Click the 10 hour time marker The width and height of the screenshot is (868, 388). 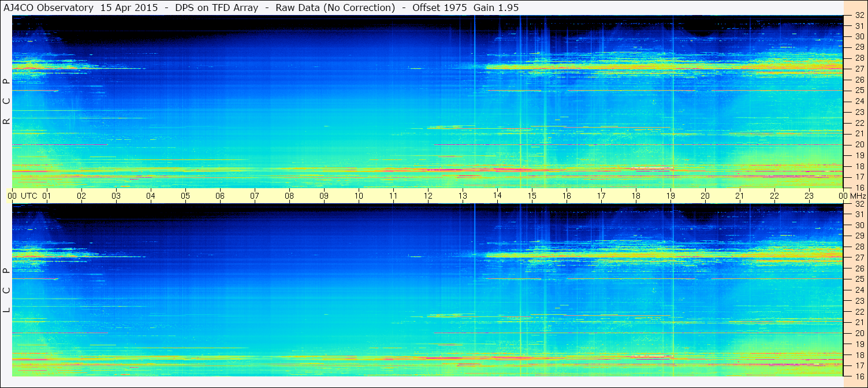click(x=359, y=196)
